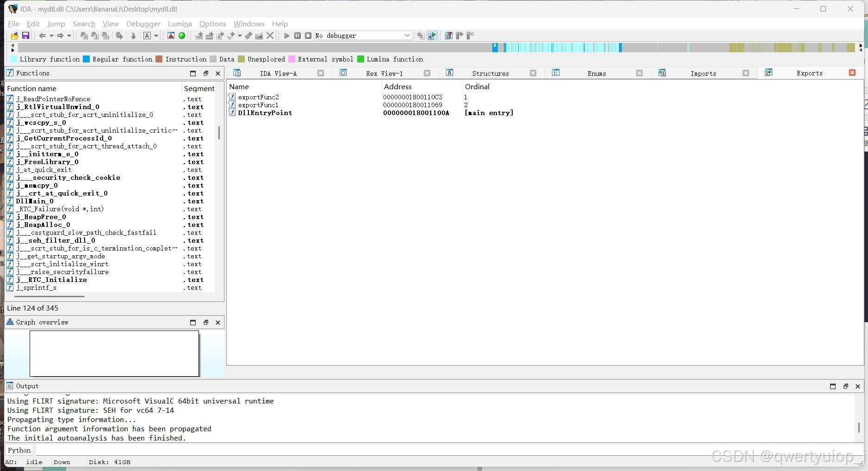Select j_HeapAlloc_0 in the Functions list
This screenshot has height=471, width=868.
coord(110,225)
